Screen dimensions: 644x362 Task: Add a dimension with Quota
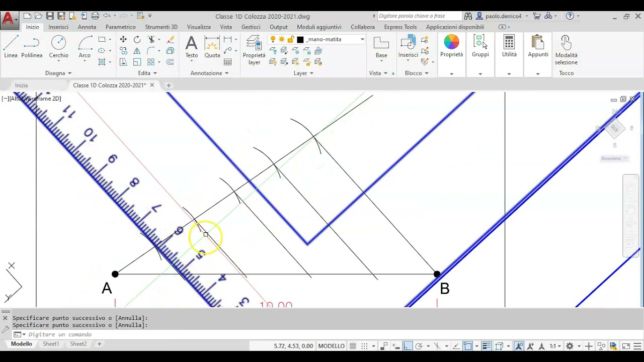pyautogui.click(x=212, y=47)
